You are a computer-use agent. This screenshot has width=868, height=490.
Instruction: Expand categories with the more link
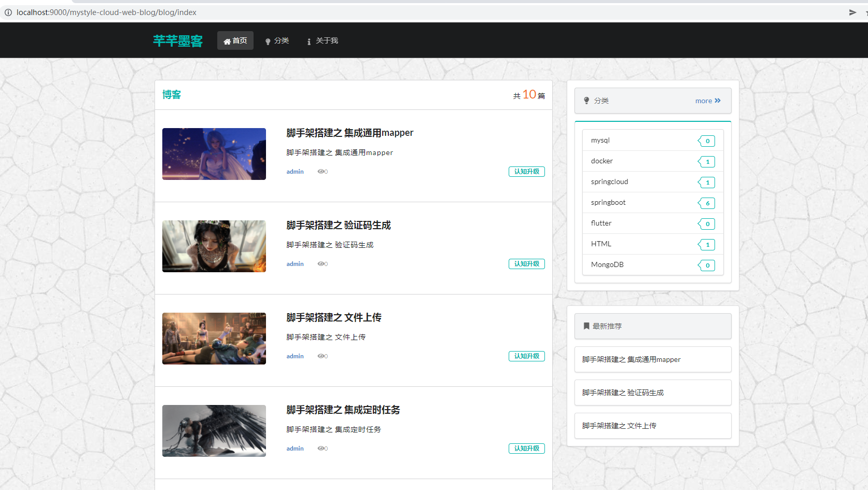click(708, 101)
